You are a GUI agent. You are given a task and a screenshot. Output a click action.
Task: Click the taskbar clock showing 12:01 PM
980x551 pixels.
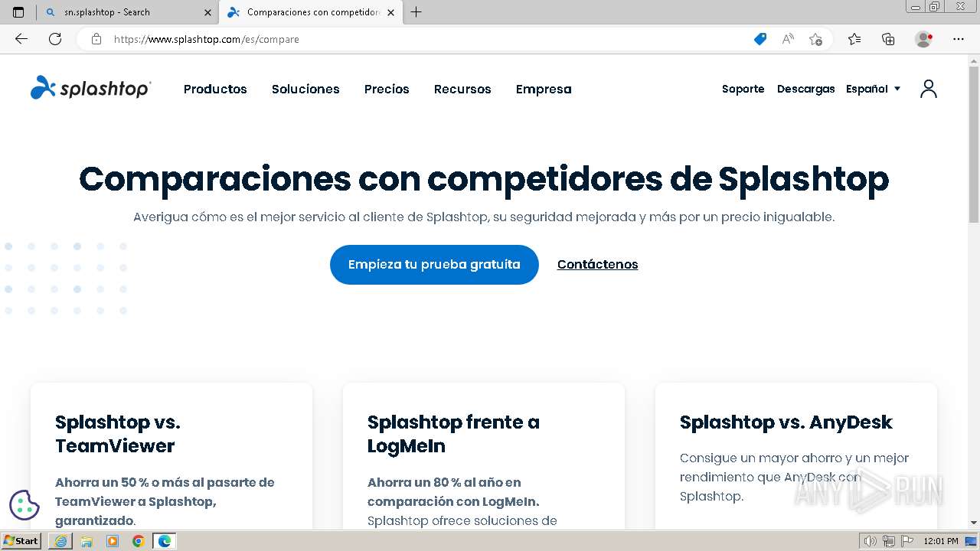coord(940,541)
